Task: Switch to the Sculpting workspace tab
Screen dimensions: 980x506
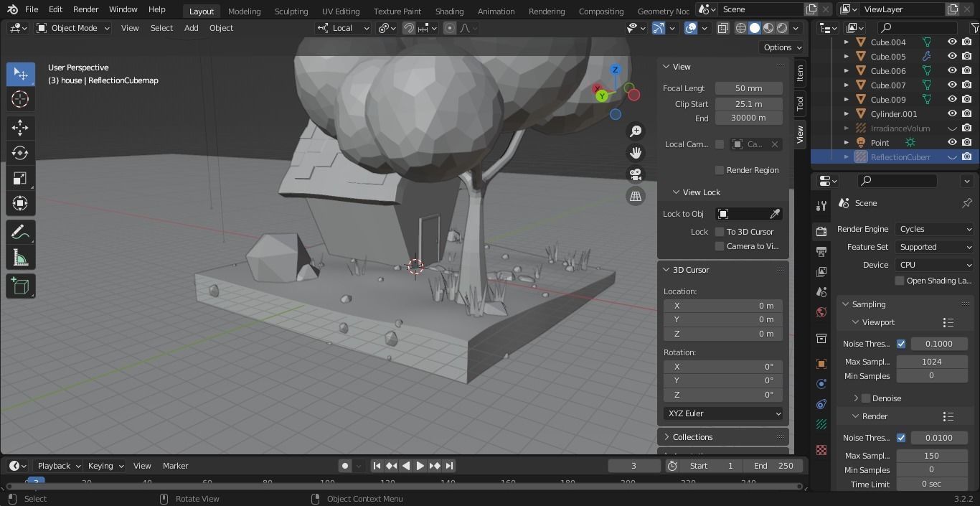Action: (x=291, y=11)
